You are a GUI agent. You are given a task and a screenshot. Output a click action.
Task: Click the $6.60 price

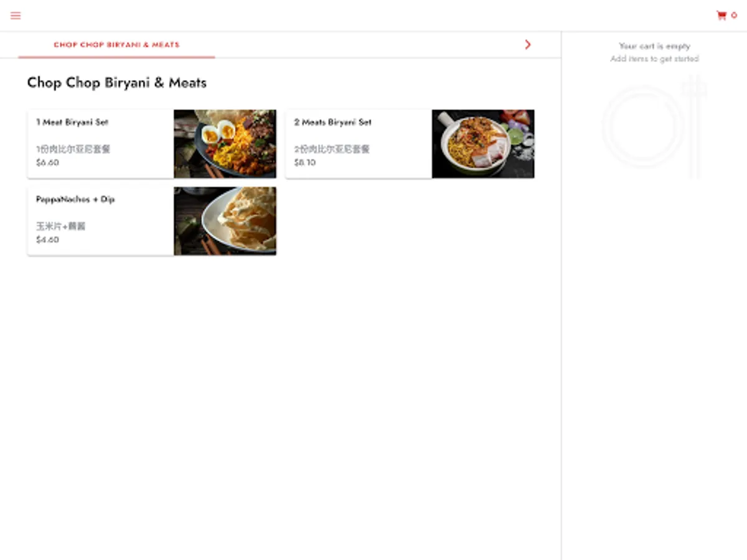tap(47, 162)
